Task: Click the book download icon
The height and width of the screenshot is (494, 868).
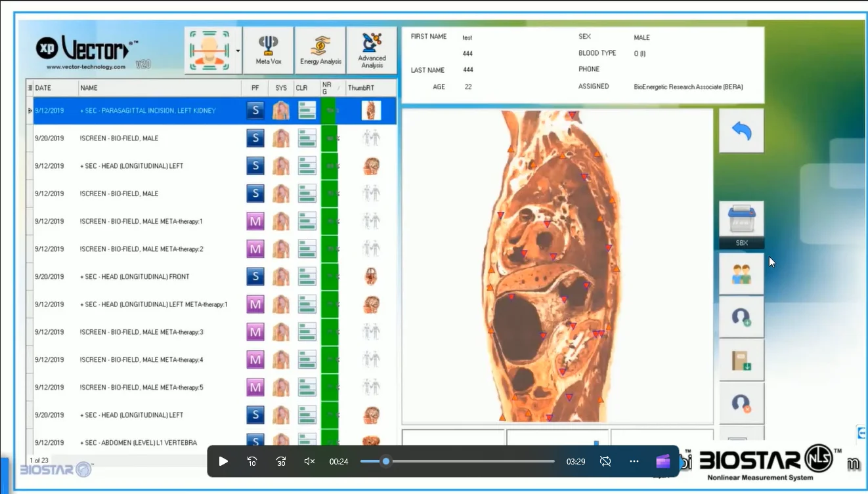Action: point(741,360)
